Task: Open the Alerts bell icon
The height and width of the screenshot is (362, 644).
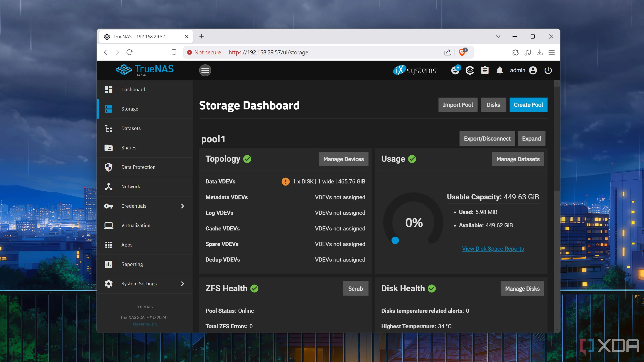Action: pos(499,70)
